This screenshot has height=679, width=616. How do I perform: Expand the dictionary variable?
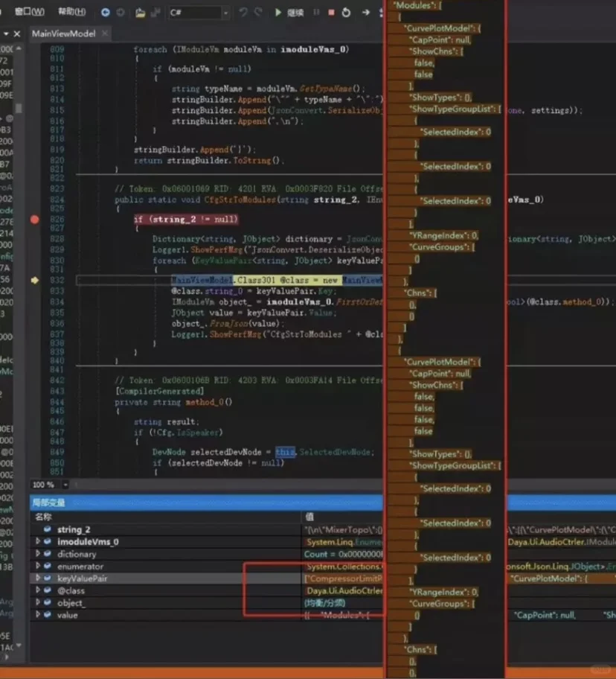coord(38,553)
